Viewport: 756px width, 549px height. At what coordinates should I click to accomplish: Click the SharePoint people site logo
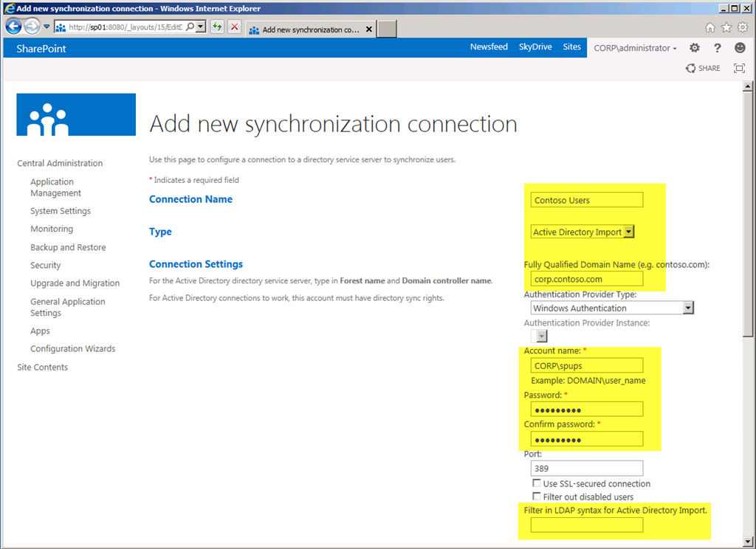76,114
